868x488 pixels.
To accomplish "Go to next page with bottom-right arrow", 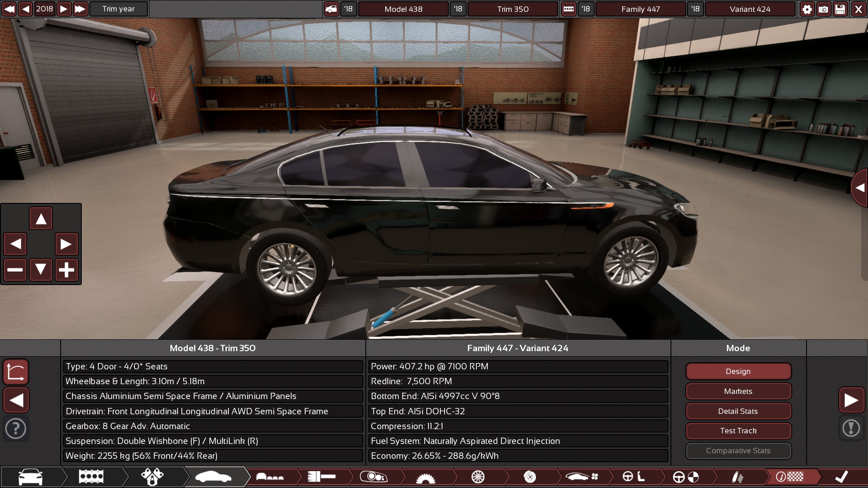I will pos(851,400).
